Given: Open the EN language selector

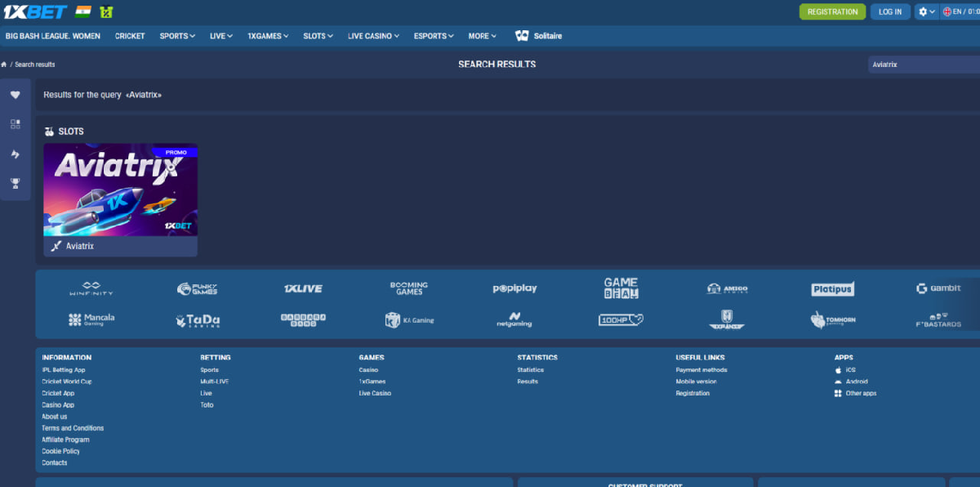Looking at the screenshot, I should (960, 11).
